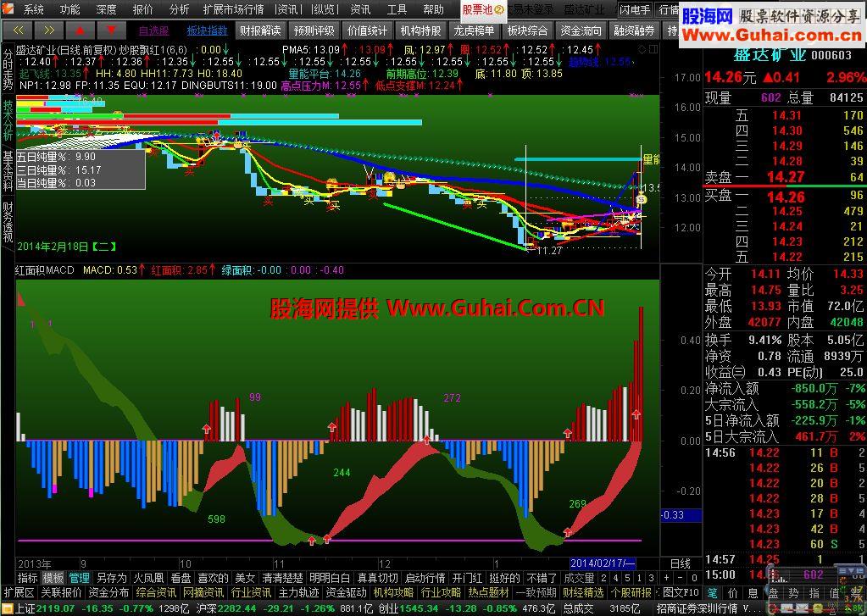This screenshot has height=616, width=867.
Task: Click the 2014/02/17 date marker on timeline
Action: [x=603, y=563]
